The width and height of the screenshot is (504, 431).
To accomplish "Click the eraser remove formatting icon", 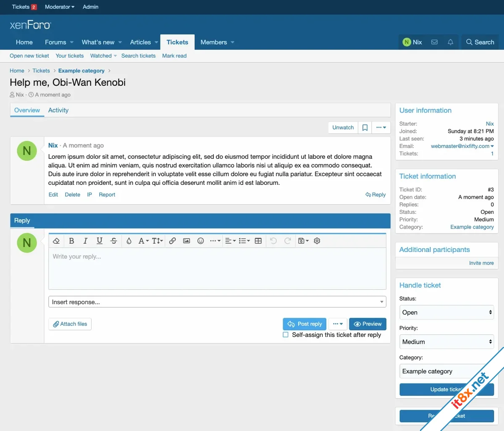I will point(56,241).
